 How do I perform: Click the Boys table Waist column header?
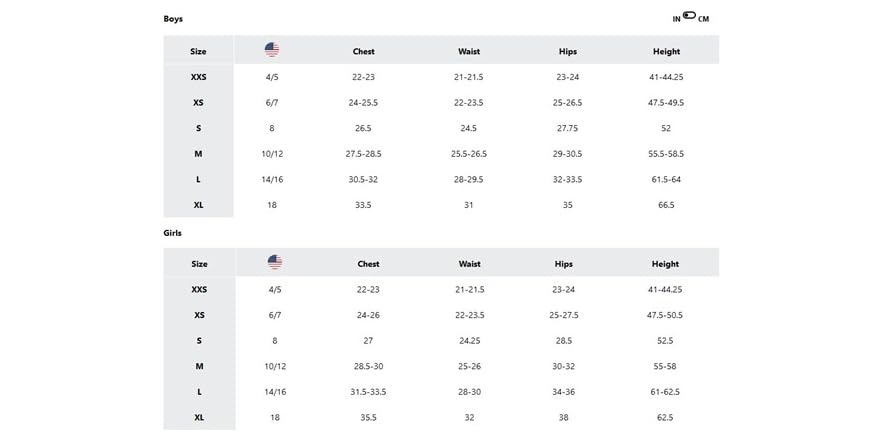[x=469, y=51]
